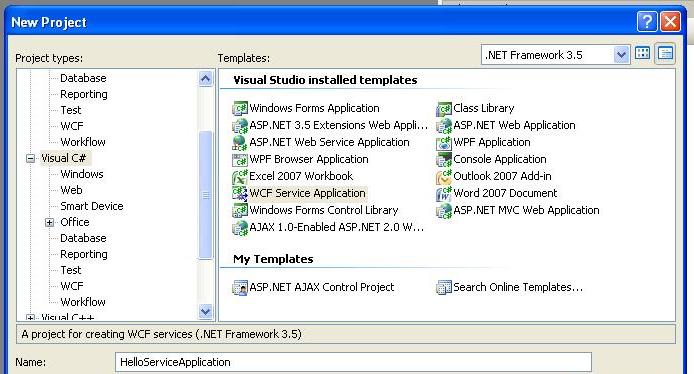Image resolution: width=694 pixels, height=374 pixels.
Task: Click the dialog Help question mark button
Action: (647, 21)
